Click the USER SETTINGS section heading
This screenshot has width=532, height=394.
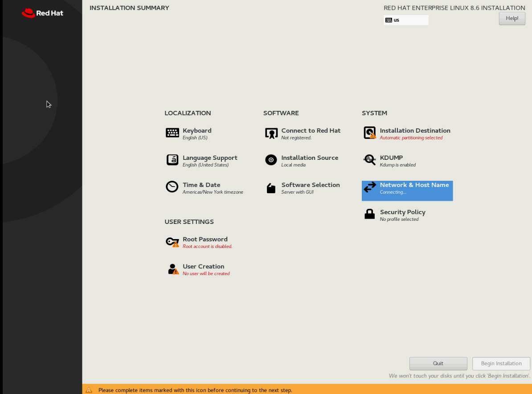tap(189, 222)
